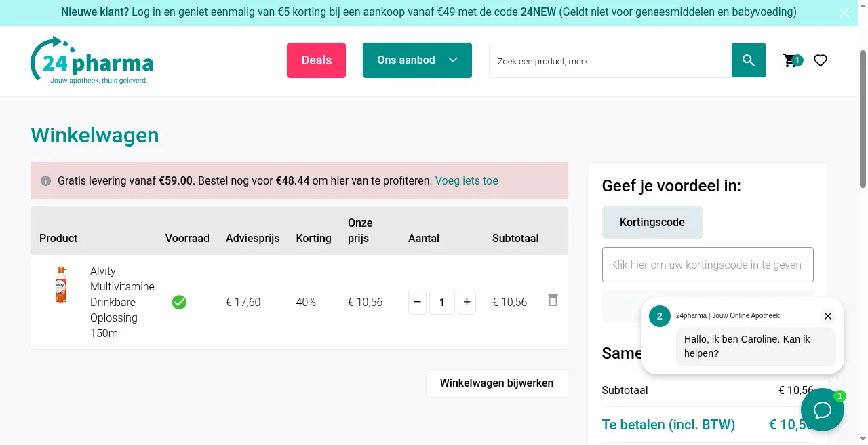
Task: Open the shopping cart icon
Action: 792,60
